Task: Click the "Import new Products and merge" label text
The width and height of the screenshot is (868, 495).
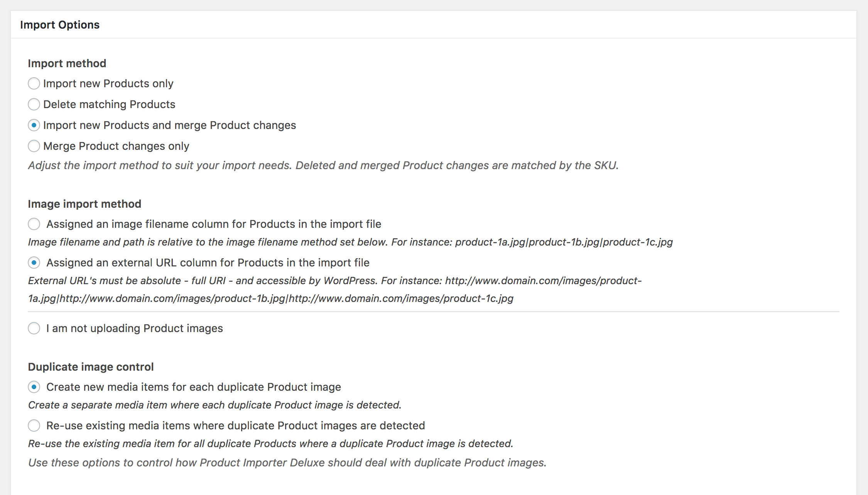Action: point(170,125)
